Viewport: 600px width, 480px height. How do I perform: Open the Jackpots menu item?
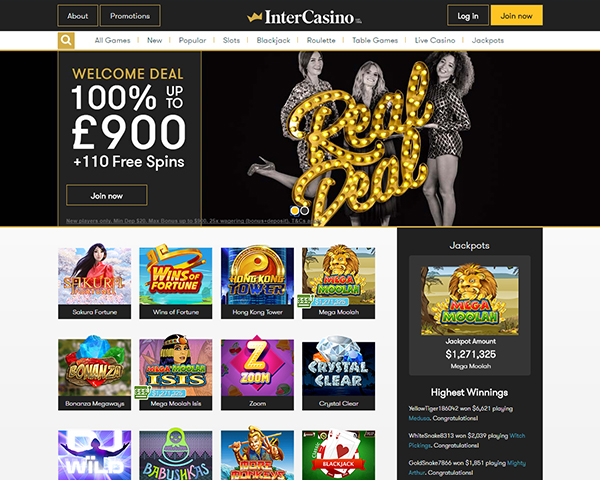(x=488, y=40)
